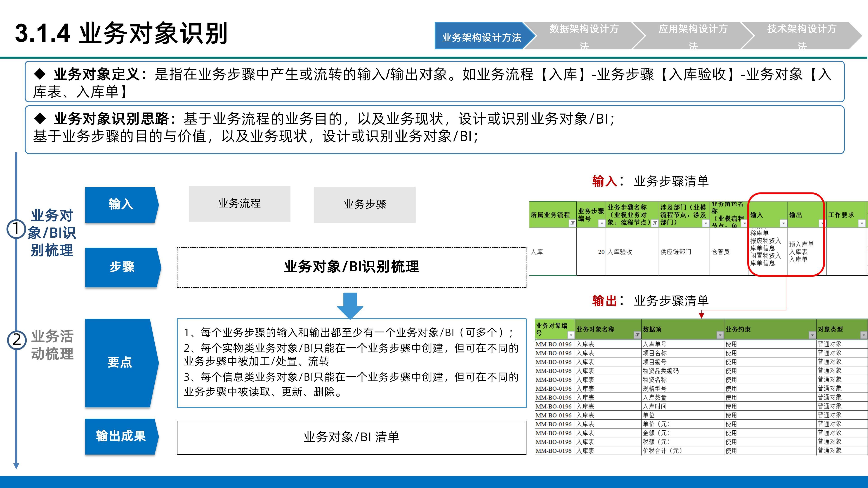
Task: Click the 业务对象识别思路 text box
Action: coord(435,130)
